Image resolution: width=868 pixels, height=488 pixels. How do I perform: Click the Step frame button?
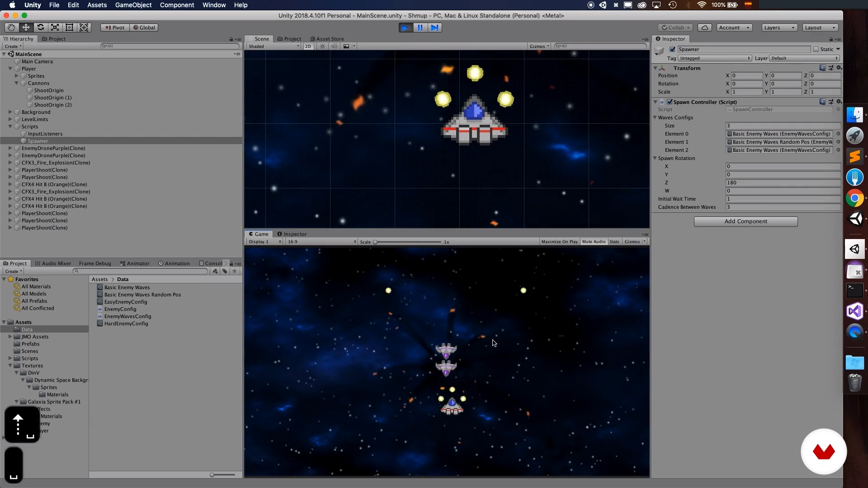point(434,28)
